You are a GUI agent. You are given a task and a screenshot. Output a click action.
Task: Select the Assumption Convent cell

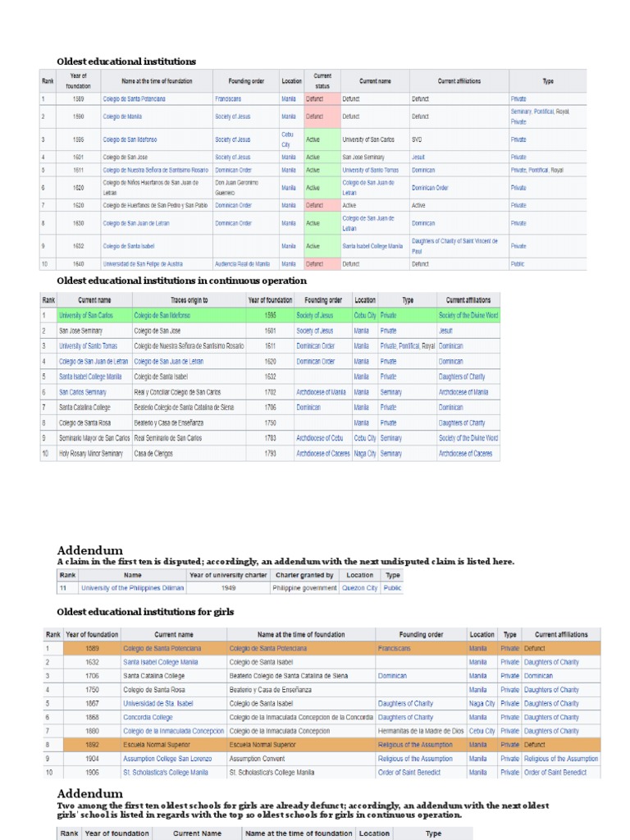[x=301, y=759]
